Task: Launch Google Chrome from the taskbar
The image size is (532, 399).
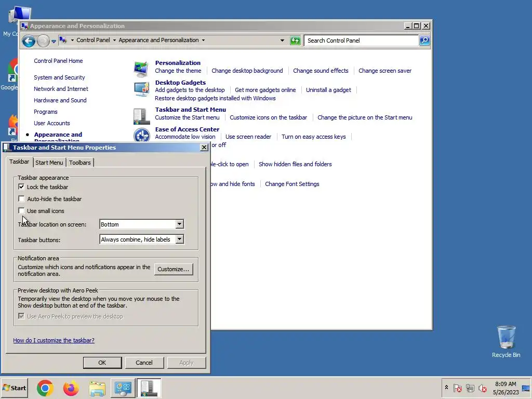Action: point(45,388)
